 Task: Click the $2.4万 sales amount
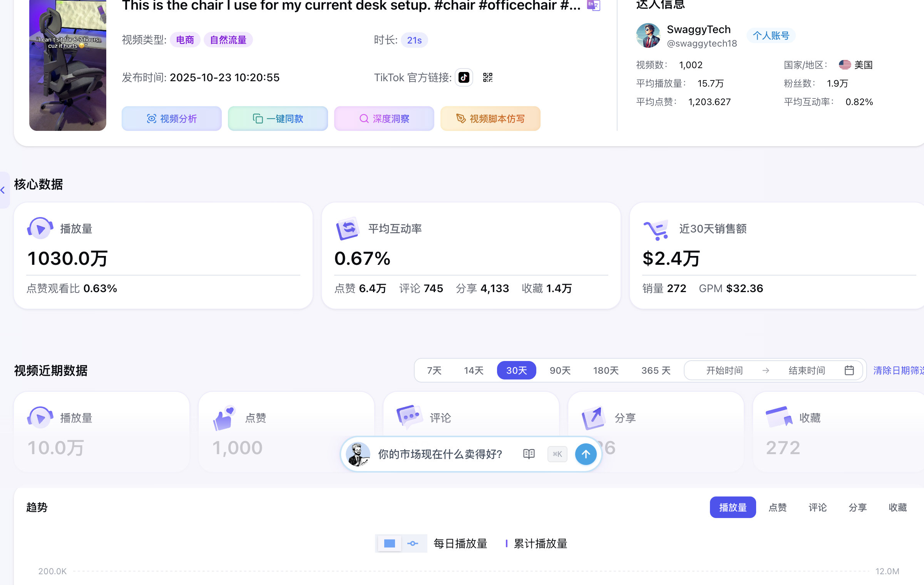[671, 258]
